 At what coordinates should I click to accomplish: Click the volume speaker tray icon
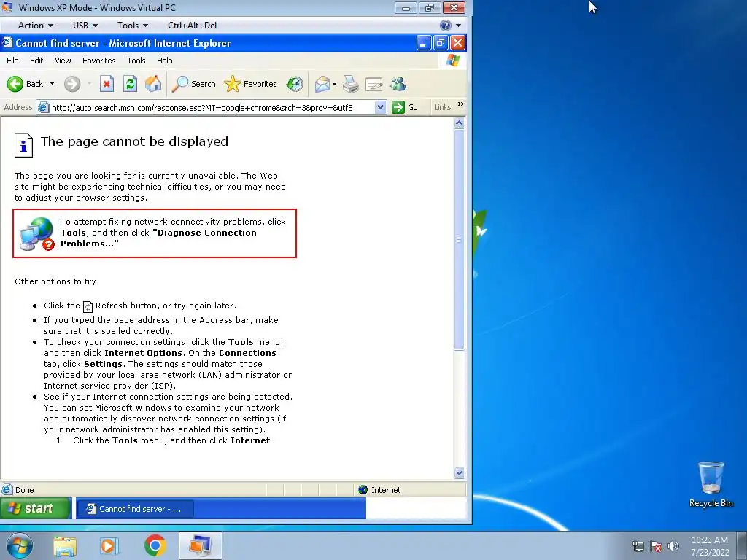[673, 546]
